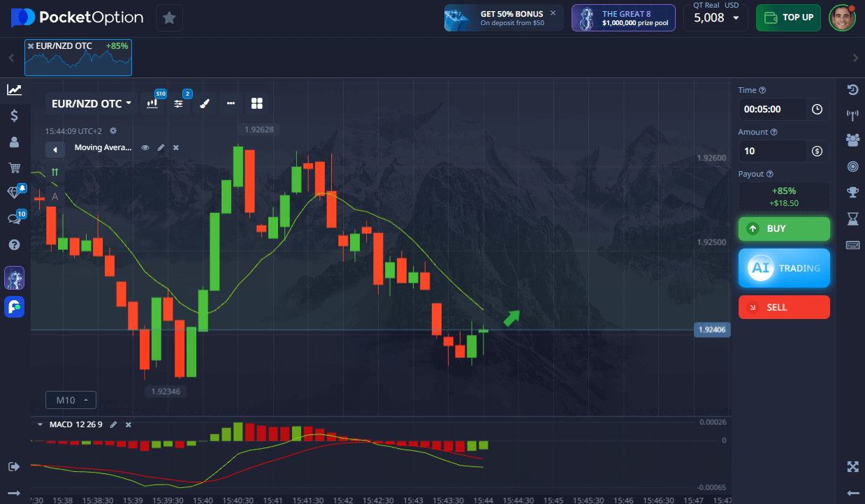The image size is (865, 504).
Task: Switch time mode using the clock icon
Action: coord(817,110)
